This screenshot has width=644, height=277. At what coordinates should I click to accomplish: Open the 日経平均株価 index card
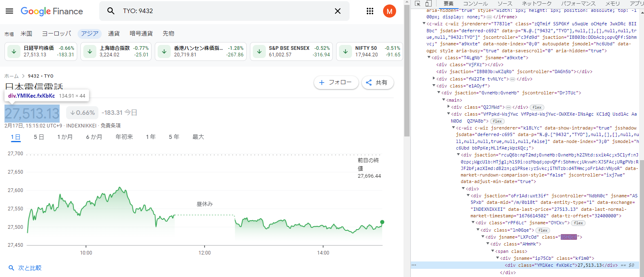(x=41, y=51)
